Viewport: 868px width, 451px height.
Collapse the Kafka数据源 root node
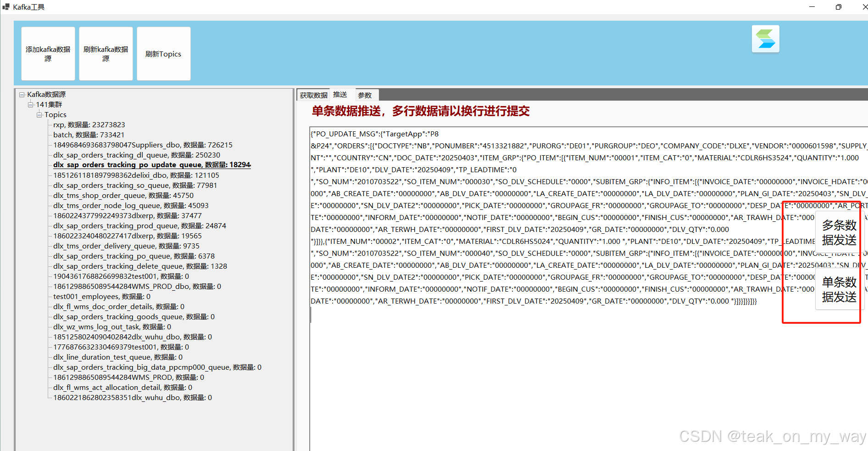click(x=22, y=95)
